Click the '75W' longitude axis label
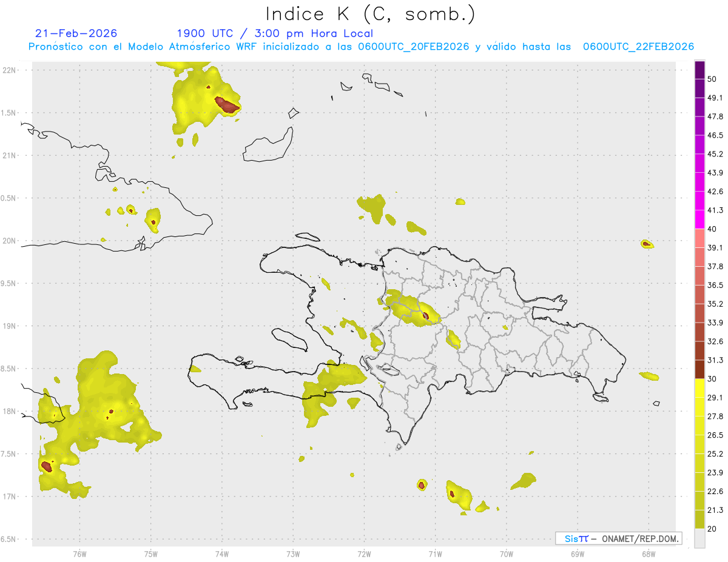Image resolution: width=728 pixels, height=562 pixels. tap(151, 554)
